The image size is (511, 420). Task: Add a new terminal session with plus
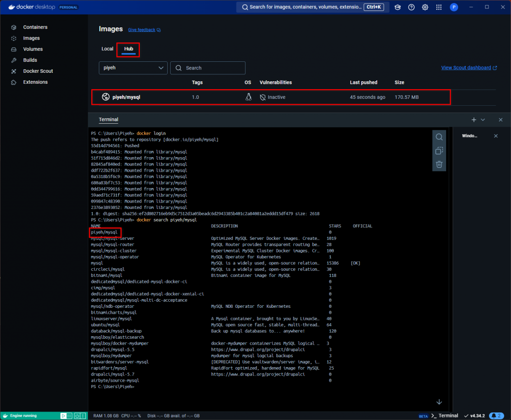click(x=474, y=120)
